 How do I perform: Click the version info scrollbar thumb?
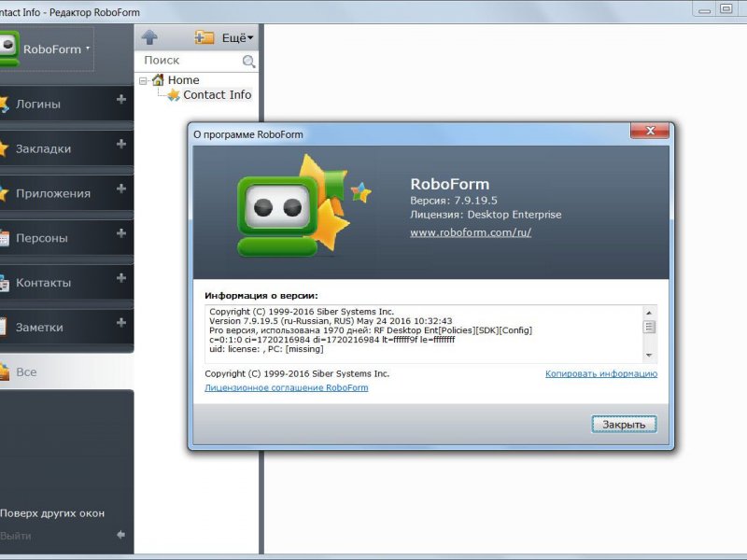(x=649, y=327)
